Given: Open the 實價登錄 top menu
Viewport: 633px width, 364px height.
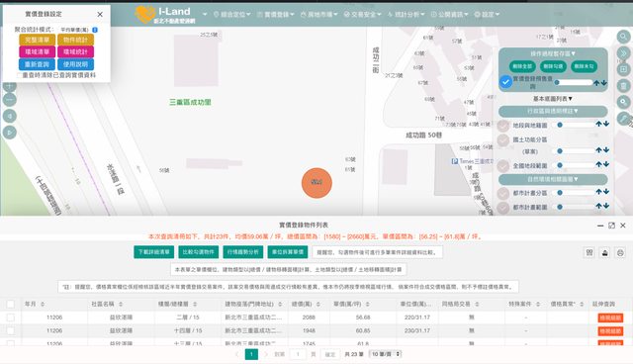Looking at the screenshot, I should 276,15.
